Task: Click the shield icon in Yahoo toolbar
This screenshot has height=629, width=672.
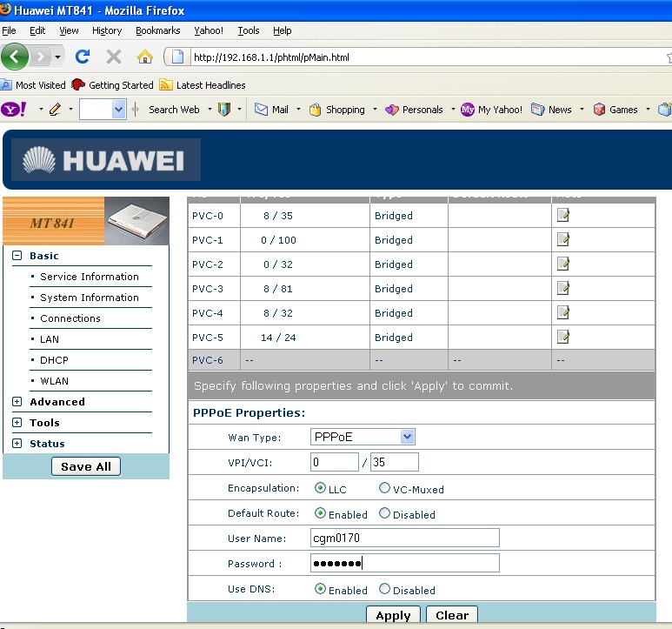Action: [x=224, y=110]
